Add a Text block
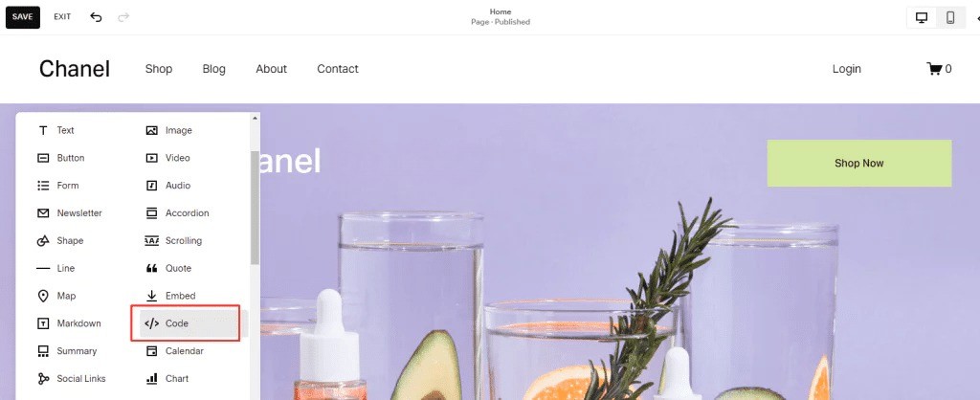This screenshot has width=980, height=400. 56,131
